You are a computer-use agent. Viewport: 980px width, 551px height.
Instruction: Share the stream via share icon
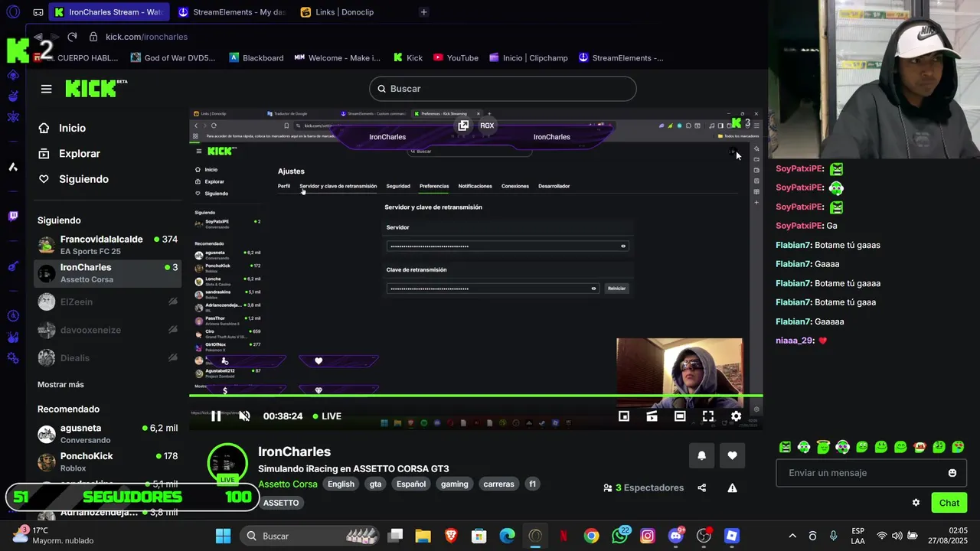[702, 487]
